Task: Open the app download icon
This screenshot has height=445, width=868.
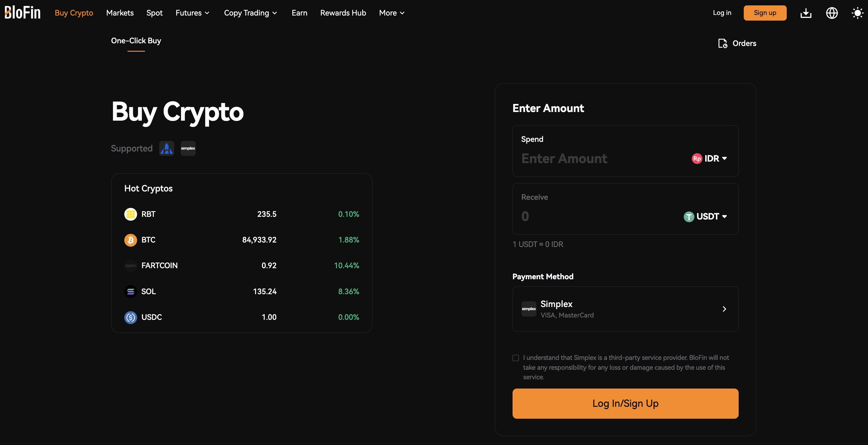Action: click(x=806, y=13)
